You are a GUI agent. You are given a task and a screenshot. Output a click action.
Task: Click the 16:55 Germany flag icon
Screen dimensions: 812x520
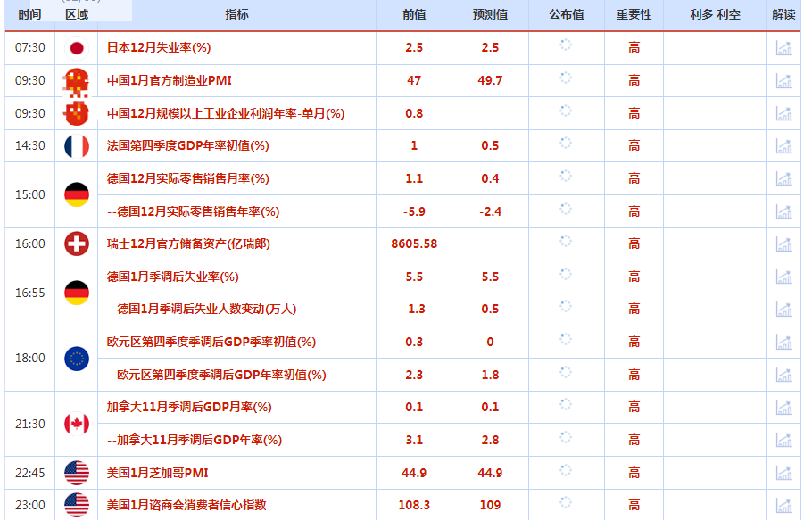point(77,293)
